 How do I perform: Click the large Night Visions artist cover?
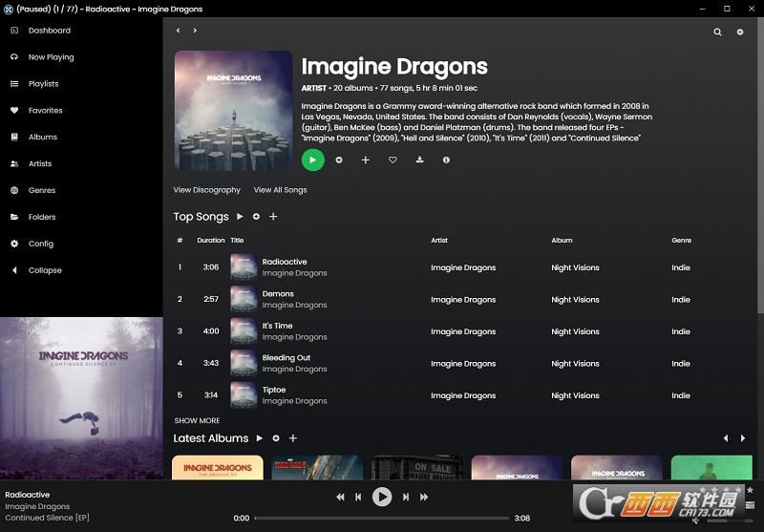(x=233, y=111)
